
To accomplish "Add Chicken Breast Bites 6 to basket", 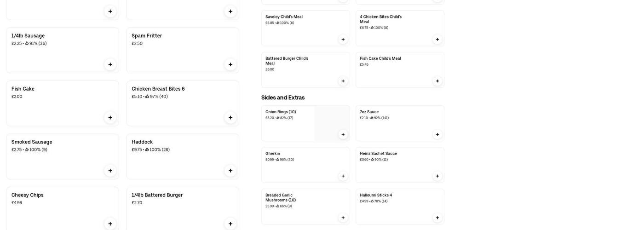I will tap(230, 118).
